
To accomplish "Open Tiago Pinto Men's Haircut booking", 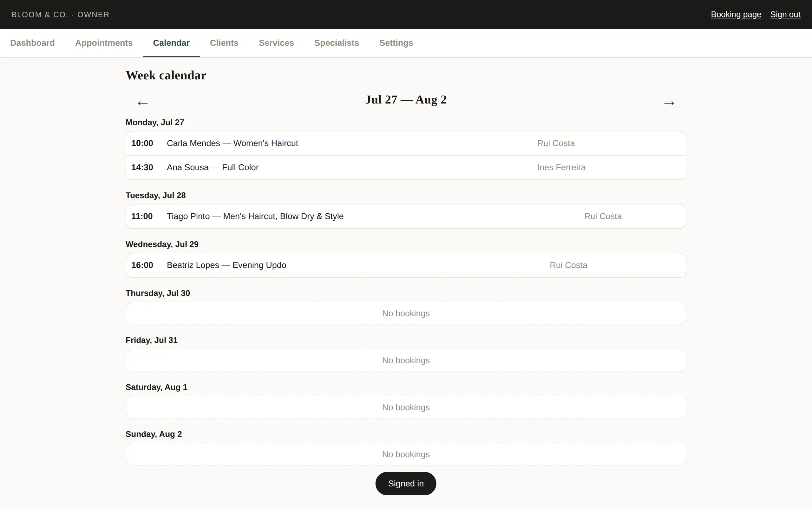I will pos(406,216).
